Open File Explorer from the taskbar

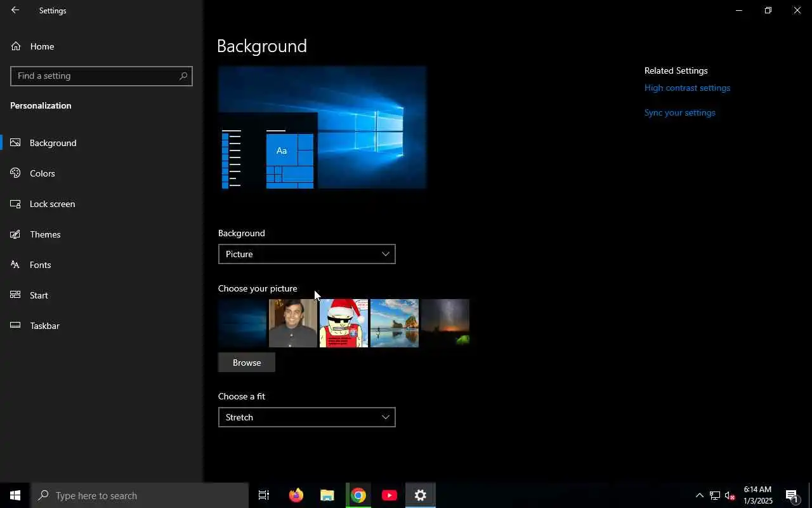(327, 495)
